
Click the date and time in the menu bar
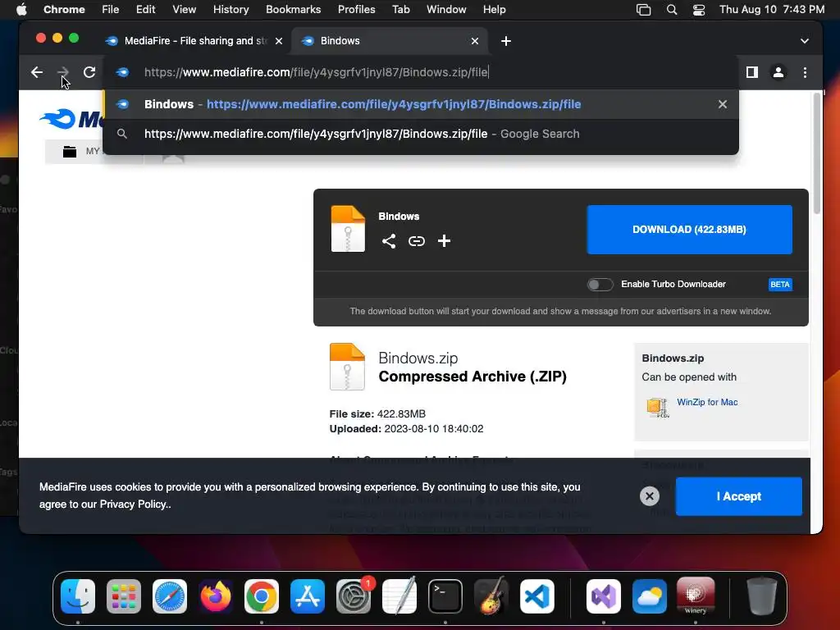click(772, 10)
